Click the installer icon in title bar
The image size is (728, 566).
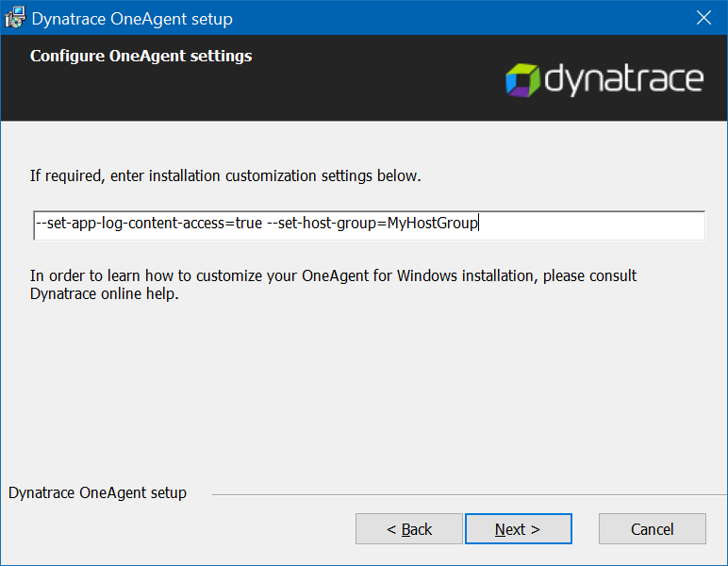click(x=15, y=18)
